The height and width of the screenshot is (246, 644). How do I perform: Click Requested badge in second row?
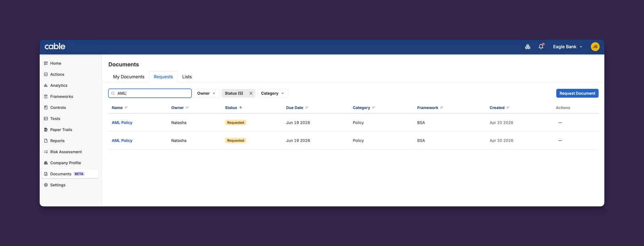(x=235, y=141)
